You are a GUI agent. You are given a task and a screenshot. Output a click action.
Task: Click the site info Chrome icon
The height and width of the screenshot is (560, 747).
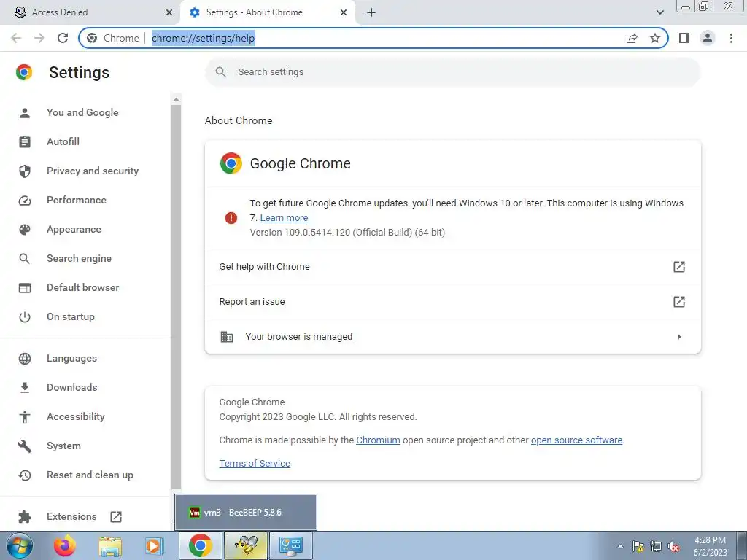click(93, 38)
